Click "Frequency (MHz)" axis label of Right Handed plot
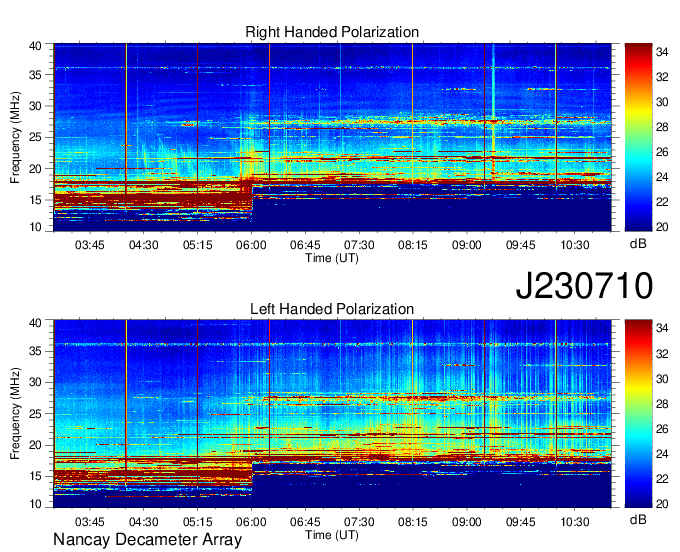Viewport: 680px width, 552px height. click(x=15, y=137)
